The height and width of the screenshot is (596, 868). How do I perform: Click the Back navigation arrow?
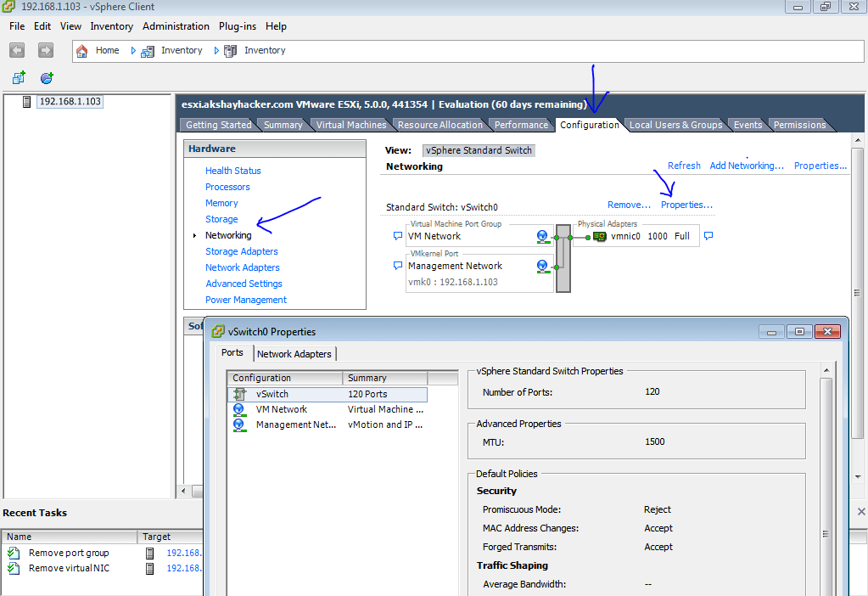[16, 50]
